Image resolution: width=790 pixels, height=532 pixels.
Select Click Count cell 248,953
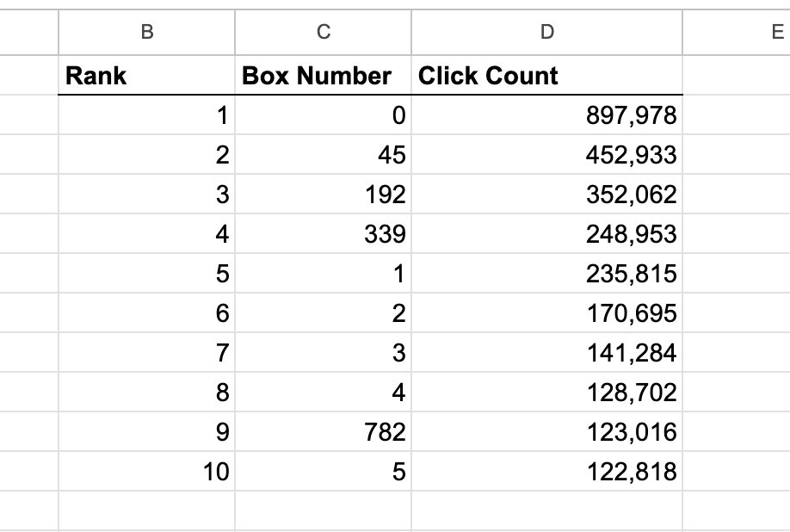point(546,234)
